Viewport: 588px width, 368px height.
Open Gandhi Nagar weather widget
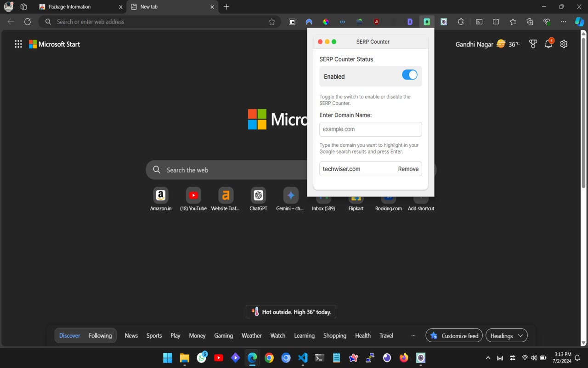pos(487,44)
